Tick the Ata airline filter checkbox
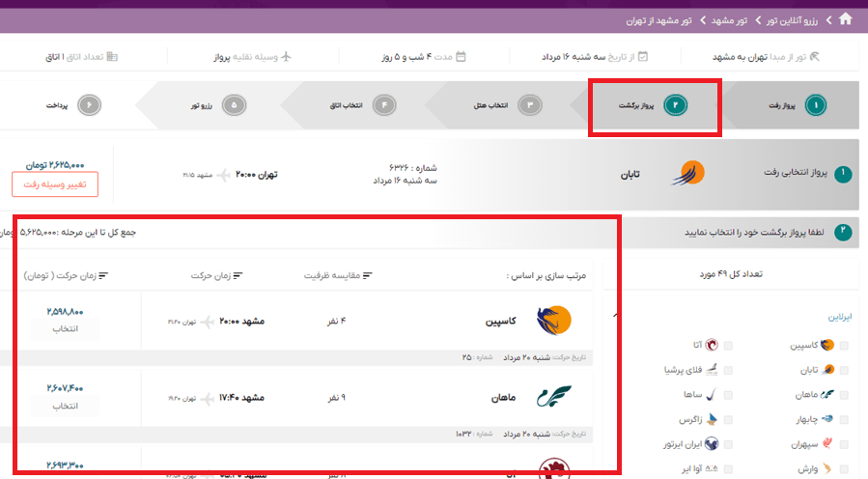Screen dimensions: 868x479 (x=728, y=346)
